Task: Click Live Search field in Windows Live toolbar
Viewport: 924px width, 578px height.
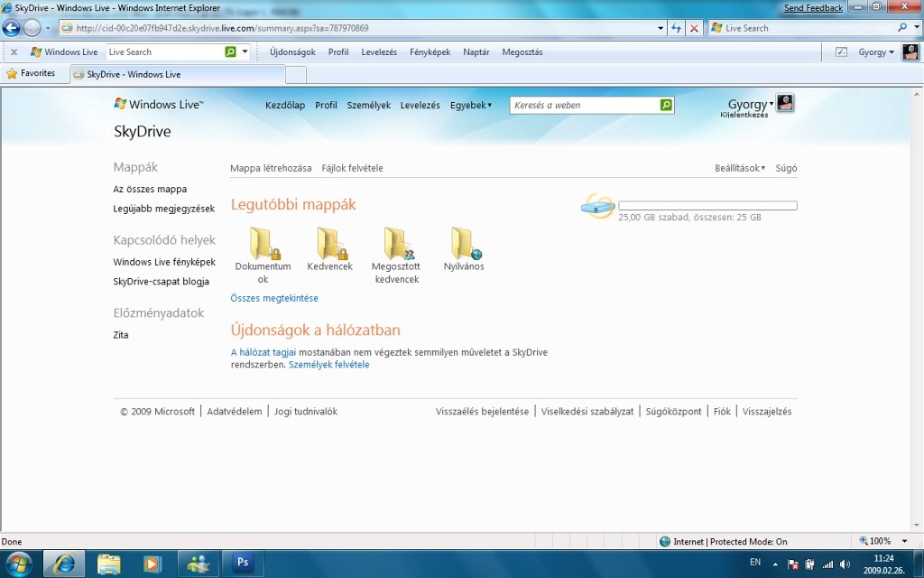Action: coord(165,51)
